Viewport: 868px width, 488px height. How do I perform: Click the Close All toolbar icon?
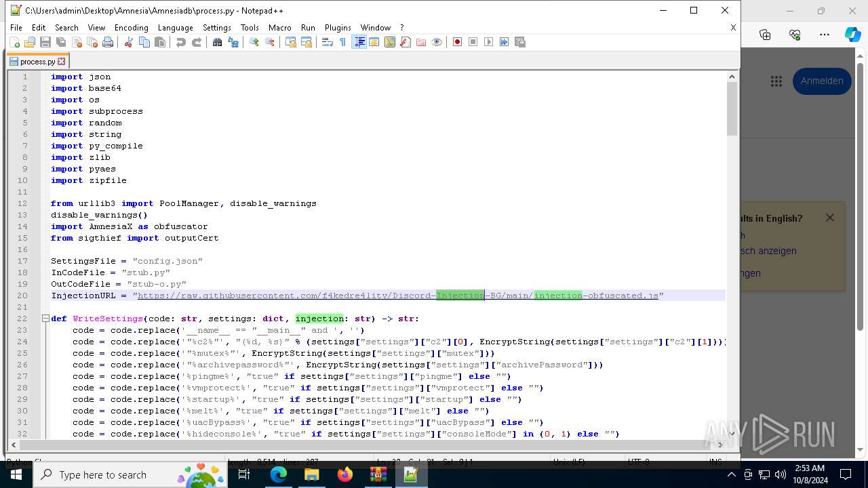click(92, 42)
